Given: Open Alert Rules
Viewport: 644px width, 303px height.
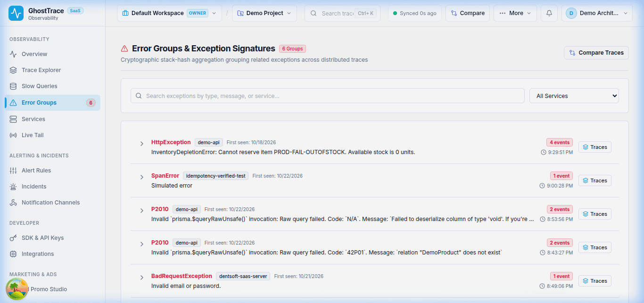Looking at the screenshot, I should pyautogui.click(x=52, y=171).
